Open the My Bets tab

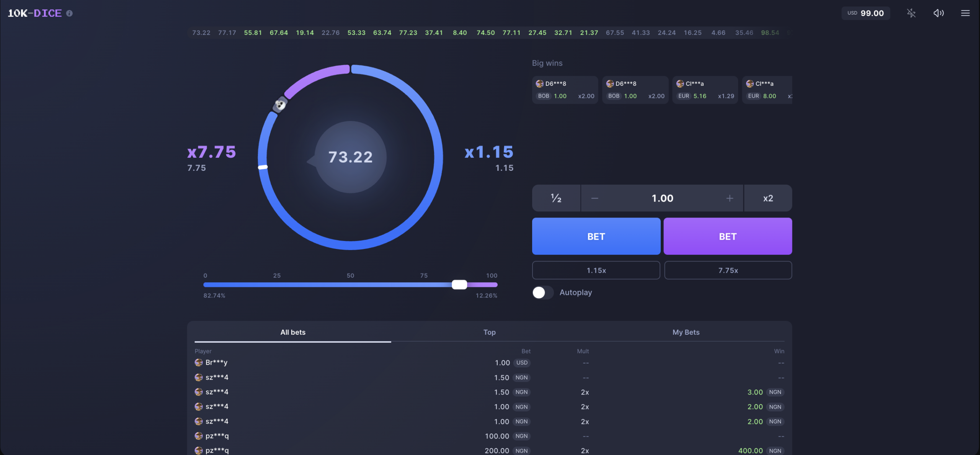686,332
